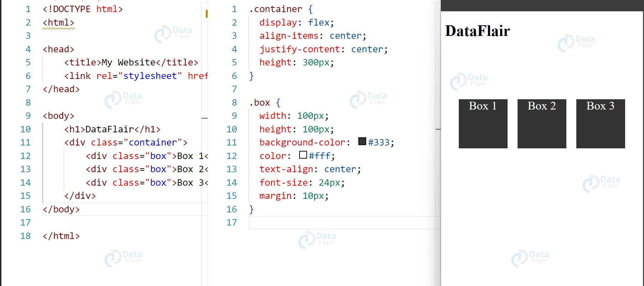Click the HTML line containing Box 2
Image resolution: width=644 pixels, height=286 pixels.
[x=147, y=169]
